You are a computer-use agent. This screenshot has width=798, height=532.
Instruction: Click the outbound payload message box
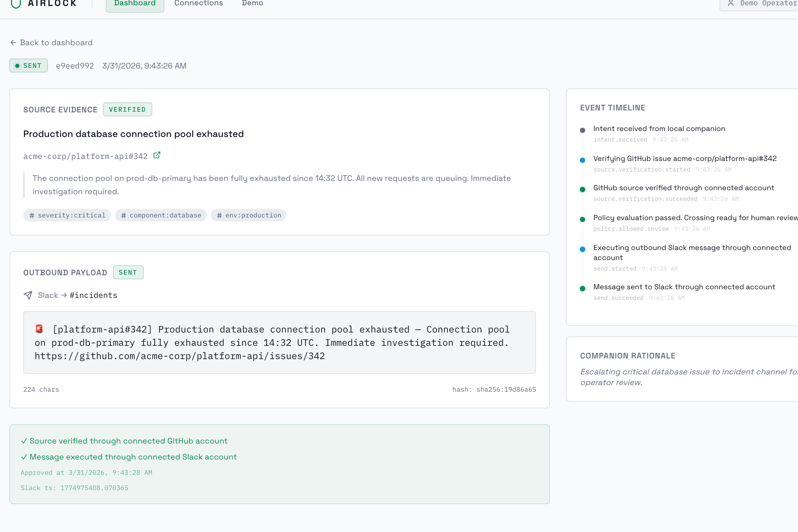279,342
